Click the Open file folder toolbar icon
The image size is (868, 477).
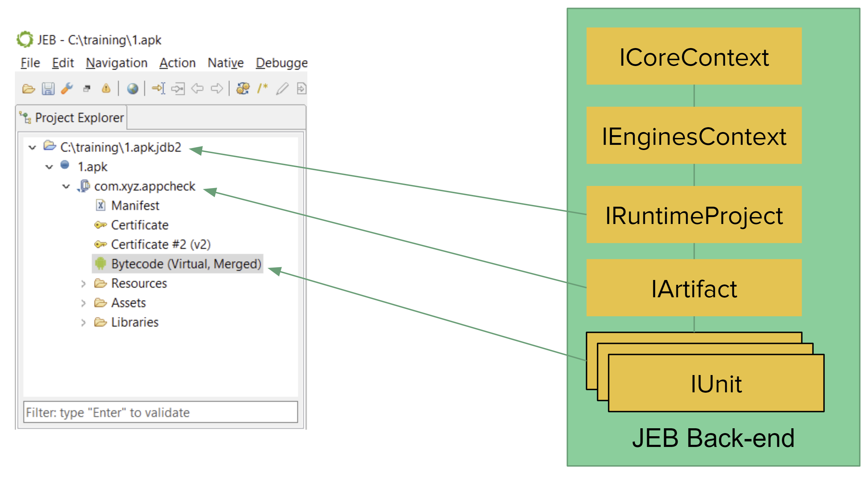(x=28, y=89)
